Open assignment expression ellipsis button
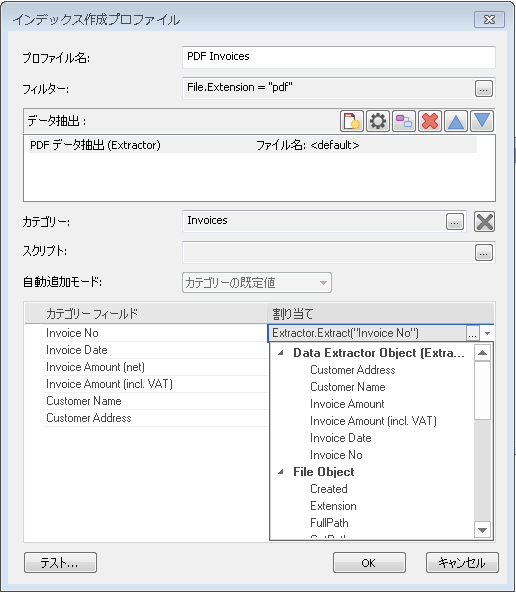Image resolution: width=516 pixels, height=594 pixels. point(472,334)
